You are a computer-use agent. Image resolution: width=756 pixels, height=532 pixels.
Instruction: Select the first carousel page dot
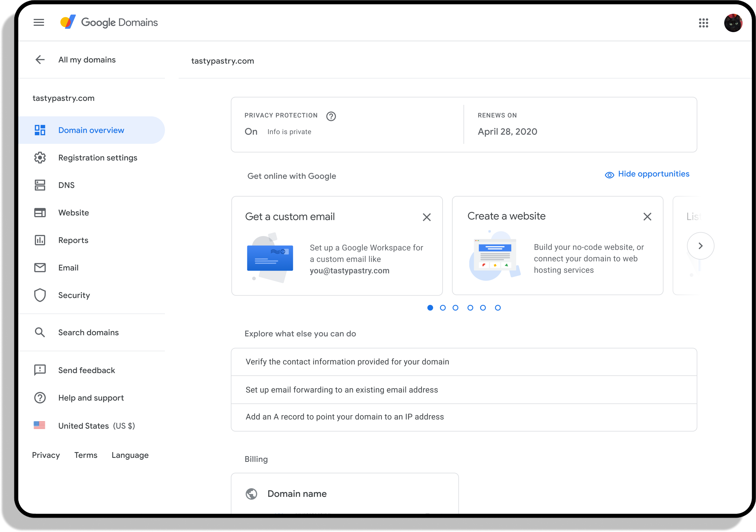[430, 308]
